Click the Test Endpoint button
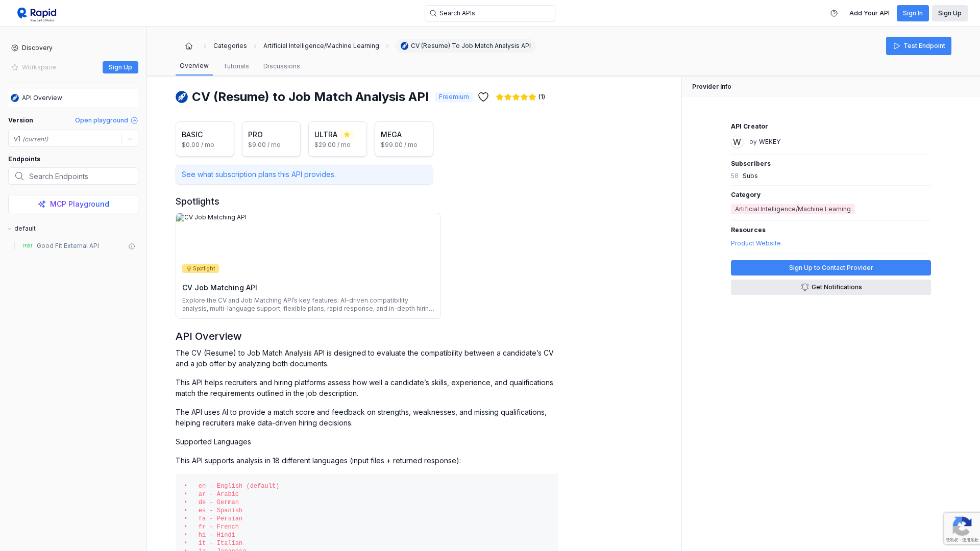Image resolution: width=980 pixels, height=551 pixels. [918, 46]
